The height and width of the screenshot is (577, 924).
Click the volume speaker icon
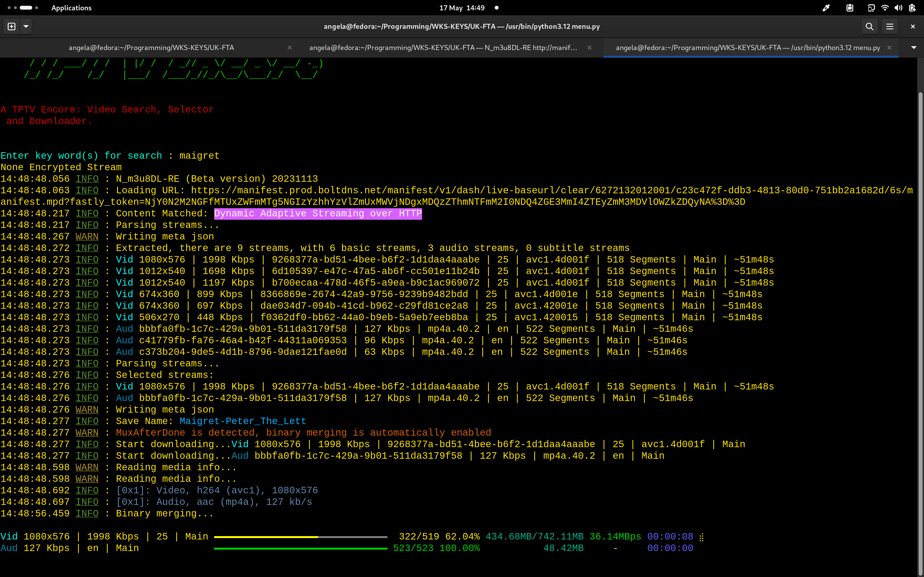pyautogui.click(x=898, y=8)
